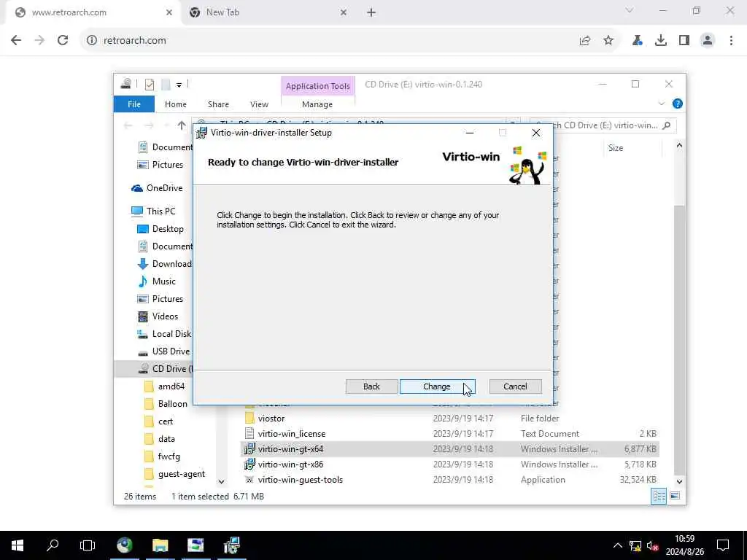Open Chrome Labs flask icon

tap(637, 41)
